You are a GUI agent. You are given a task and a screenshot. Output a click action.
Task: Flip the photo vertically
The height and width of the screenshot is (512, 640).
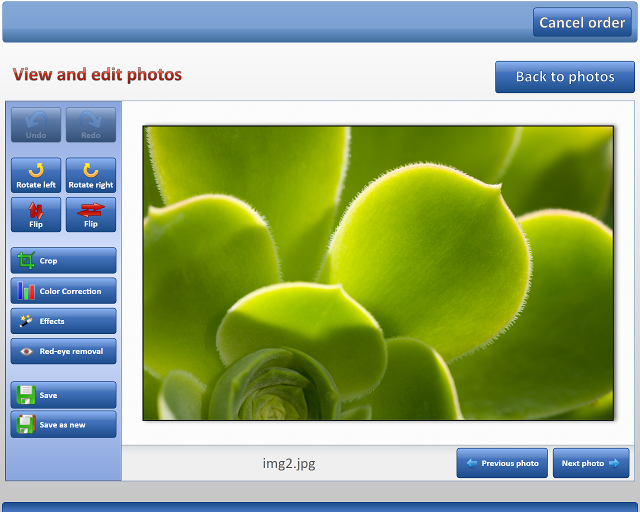point(36,215)
